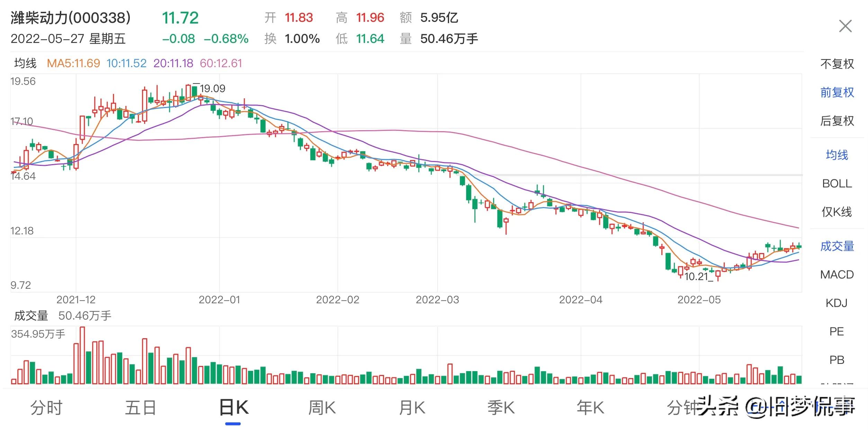Image resolution: width=868 pixels, height=430 pixels.
Task: Open the 分时 intraday tab
Action: coord(46,407)
